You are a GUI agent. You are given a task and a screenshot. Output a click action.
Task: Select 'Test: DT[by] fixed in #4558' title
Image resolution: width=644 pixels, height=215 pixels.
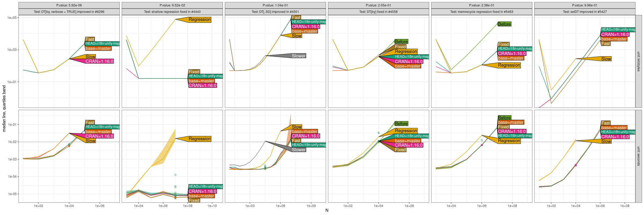coord(378,12)
